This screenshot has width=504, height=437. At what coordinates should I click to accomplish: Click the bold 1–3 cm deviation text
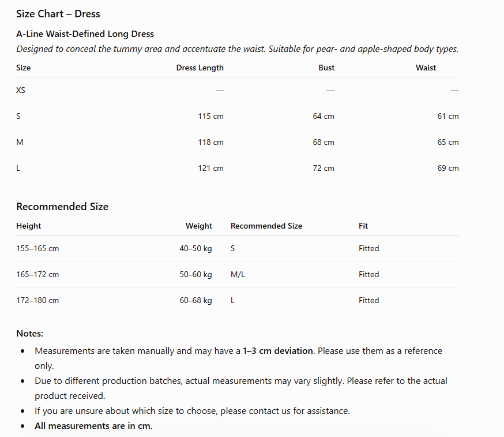point(278,351)
